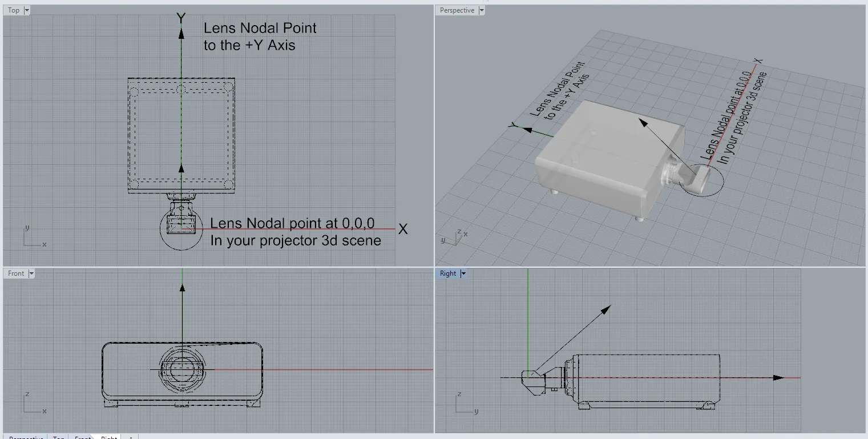Select the Right tab at bottom
Viewport: 868px width, 439px height.
109,437
